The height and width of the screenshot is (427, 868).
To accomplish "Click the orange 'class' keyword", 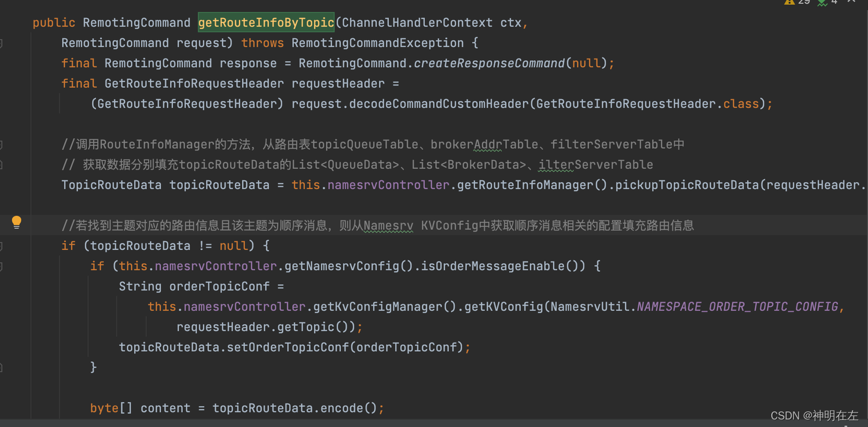I will 741,104.
